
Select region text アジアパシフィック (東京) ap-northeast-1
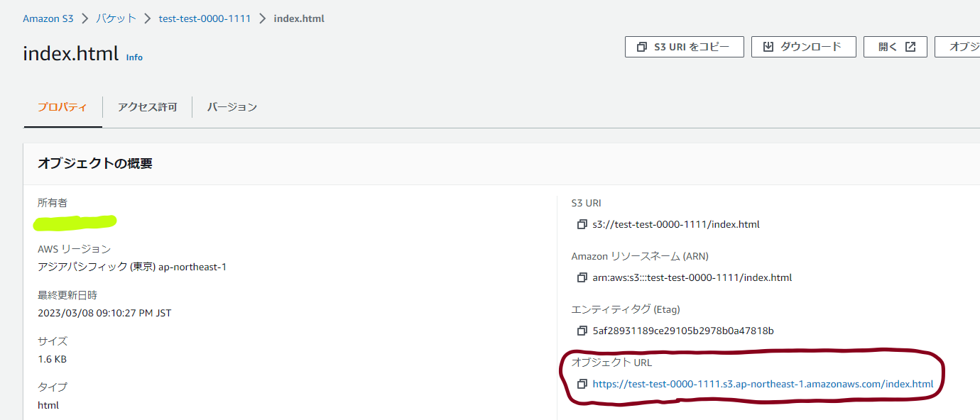tap(132, 267)
